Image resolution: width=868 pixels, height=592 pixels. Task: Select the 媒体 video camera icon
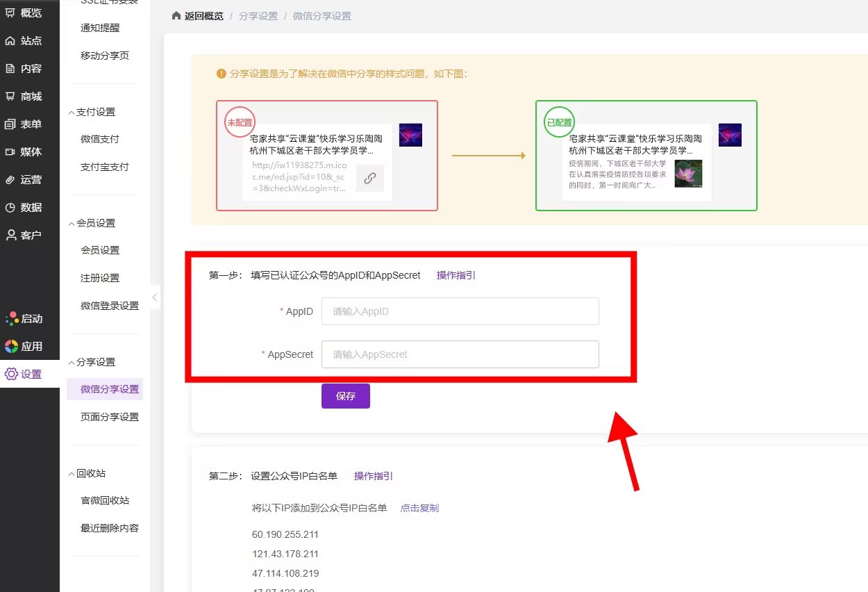[10, 152]
